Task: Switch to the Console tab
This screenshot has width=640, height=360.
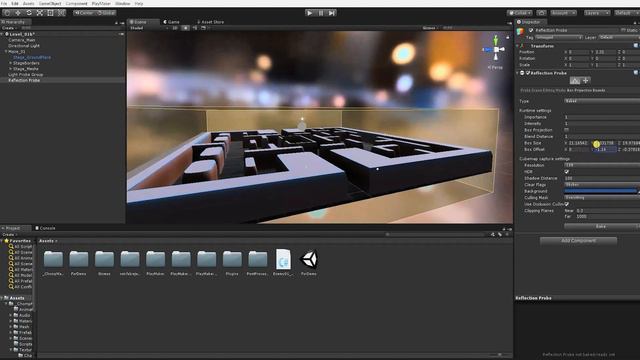Action: click(x=45, y=228)
